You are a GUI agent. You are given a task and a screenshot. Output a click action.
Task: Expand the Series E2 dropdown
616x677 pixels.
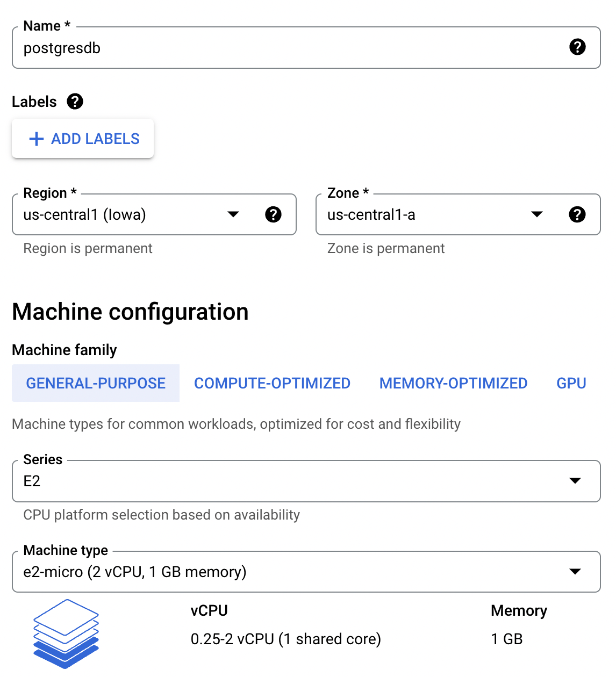pyautogui.click(x=306, y=481)
